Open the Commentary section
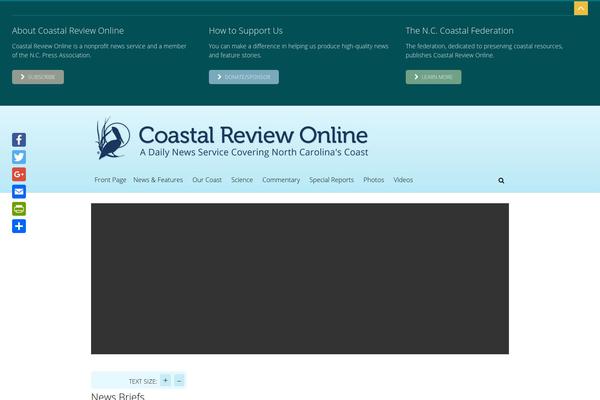The width and height of the screenshot is (600, 400). pyautogui.click(x=281, y=180)
